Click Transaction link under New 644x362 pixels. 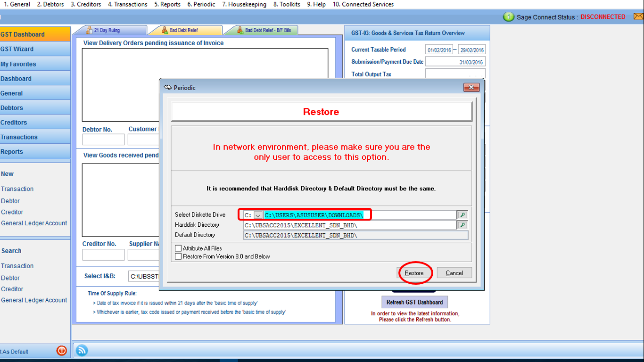(17, 189)
